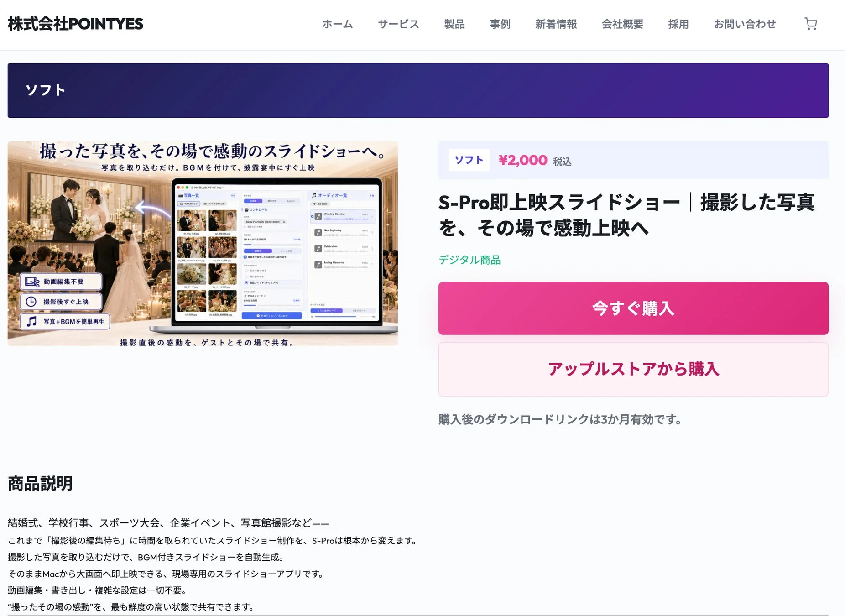Click the 税込 tax label
This screenshot has width=845, height=616.
(x=562, y=162)
